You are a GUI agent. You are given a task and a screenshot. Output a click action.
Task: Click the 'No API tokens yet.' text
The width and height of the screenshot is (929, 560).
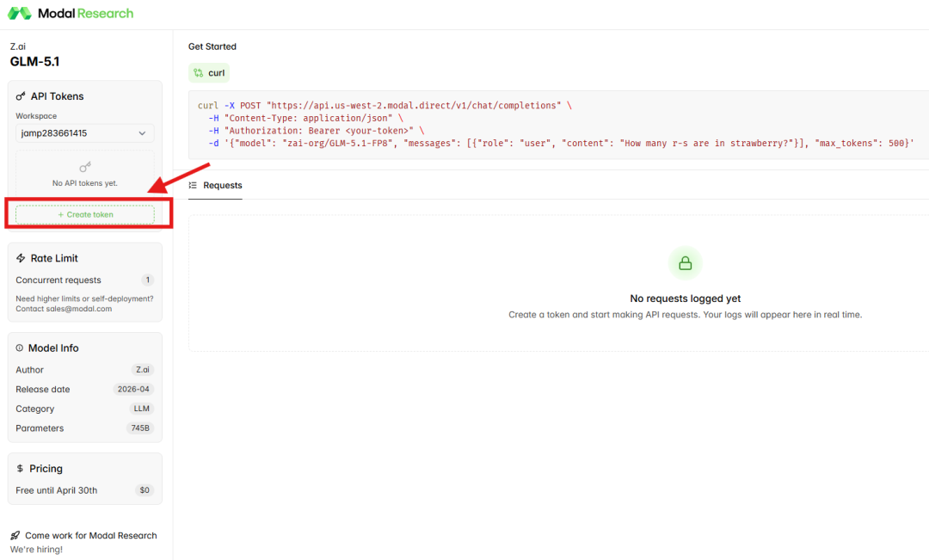click(x=84, y=183)
